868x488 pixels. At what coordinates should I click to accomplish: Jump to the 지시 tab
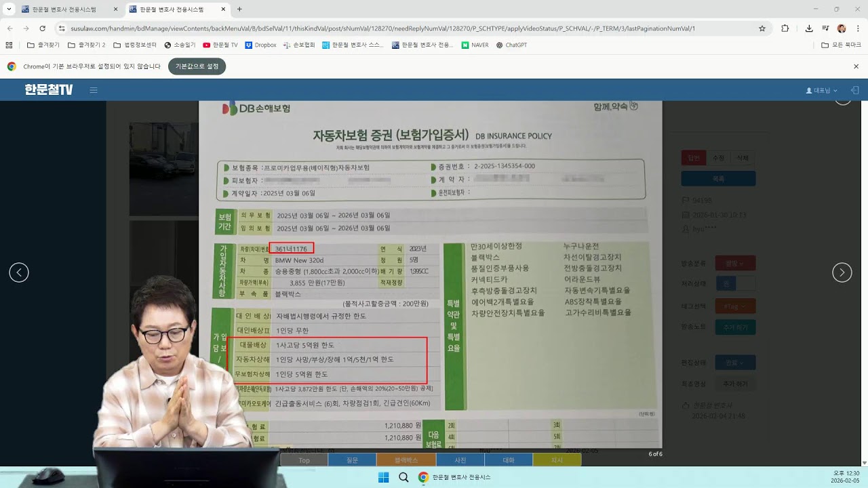pos(557,460)
